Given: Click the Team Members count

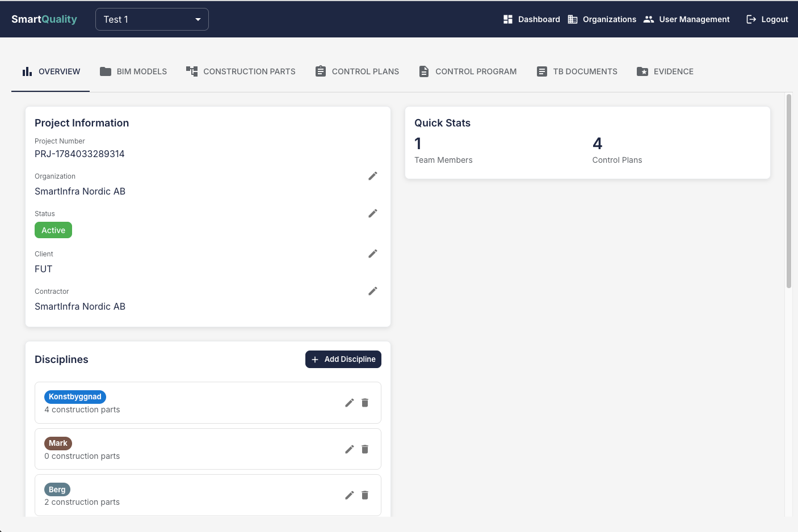Looking at the screenshot, I should coord(418,143).
